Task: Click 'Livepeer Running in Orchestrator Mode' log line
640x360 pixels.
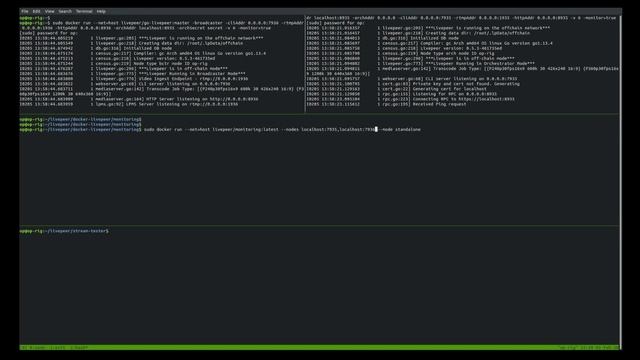Action: pos(420,63)
